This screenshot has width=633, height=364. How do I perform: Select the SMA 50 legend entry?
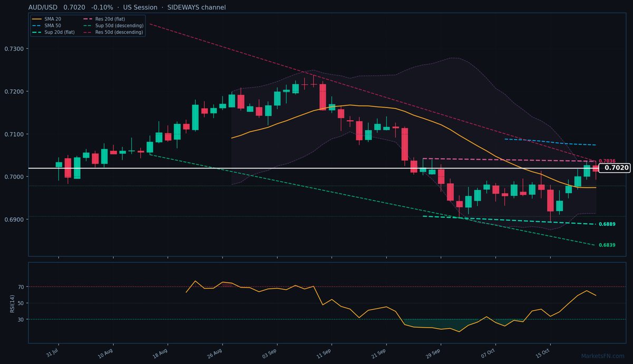coord(46,25)
